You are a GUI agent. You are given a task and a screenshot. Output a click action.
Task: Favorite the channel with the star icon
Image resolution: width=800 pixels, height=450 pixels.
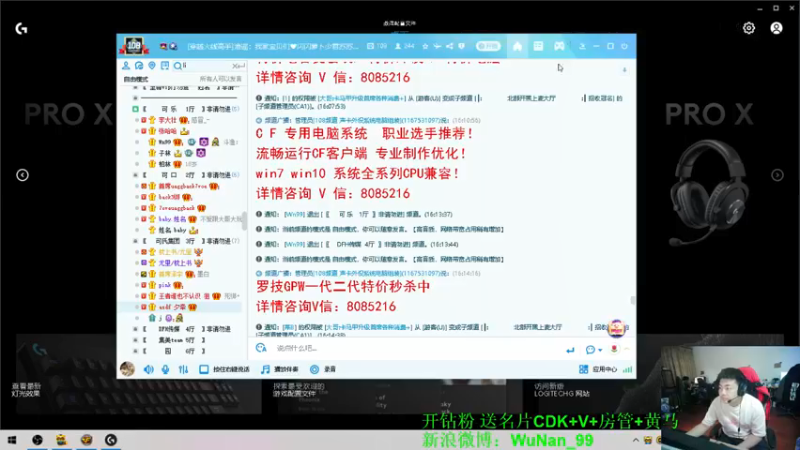point(425,46)
